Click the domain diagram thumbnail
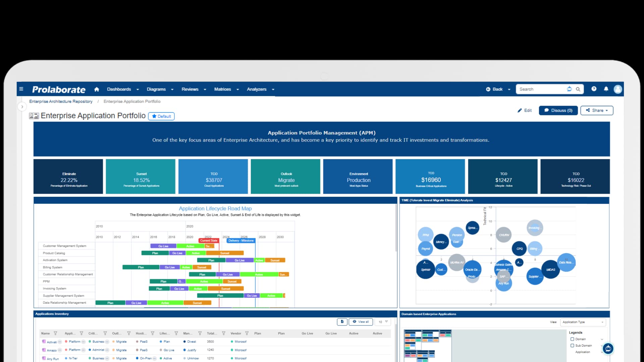The height and width of the screenshot is (362, 644). pyautogui.click(x=428, y=345)
